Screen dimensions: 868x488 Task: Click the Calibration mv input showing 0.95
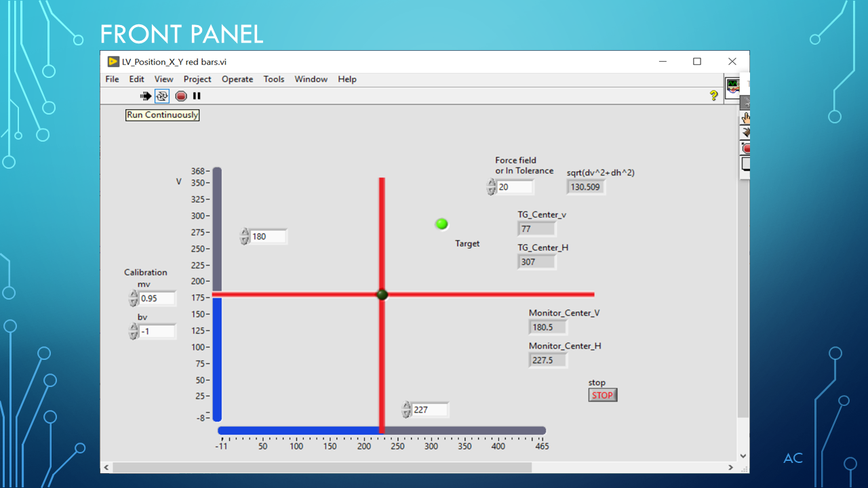coord(157,298)
